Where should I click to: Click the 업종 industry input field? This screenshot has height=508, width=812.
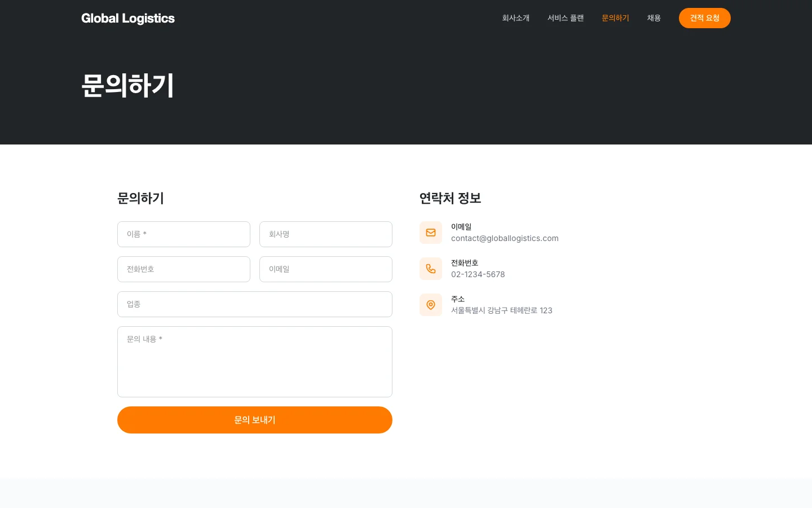pyautogui.click(x=255, y=304)
